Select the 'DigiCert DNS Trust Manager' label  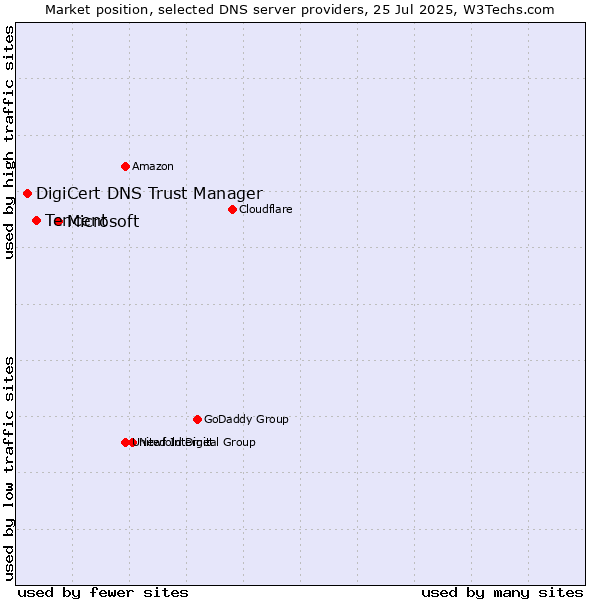149,193
